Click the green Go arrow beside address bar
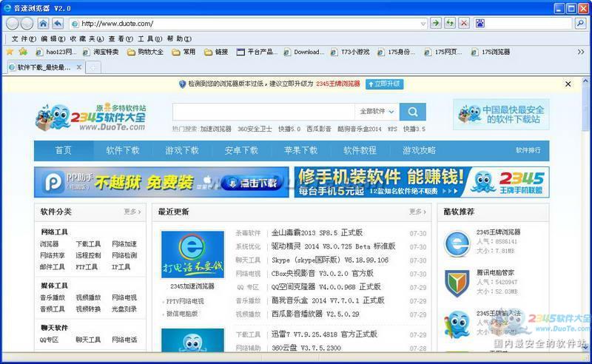Viewport: 592px width, 364px height. (436, 23)
